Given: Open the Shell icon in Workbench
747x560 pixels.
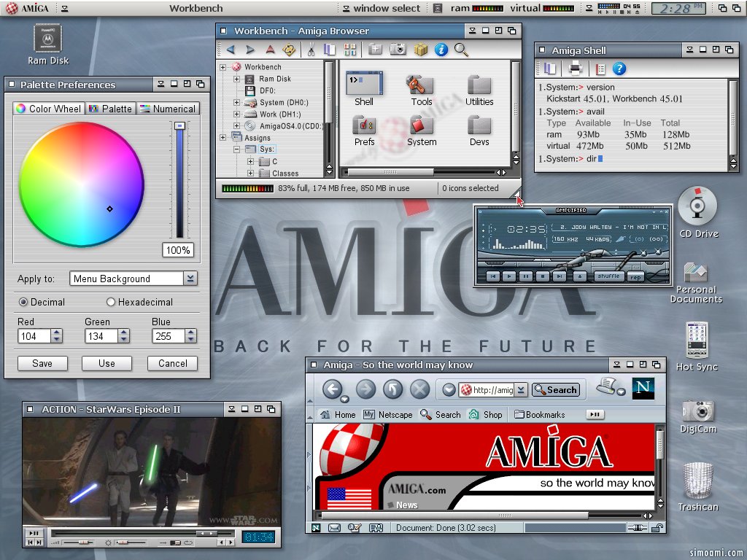Looking at the screenshot, I should click(364, 89).
